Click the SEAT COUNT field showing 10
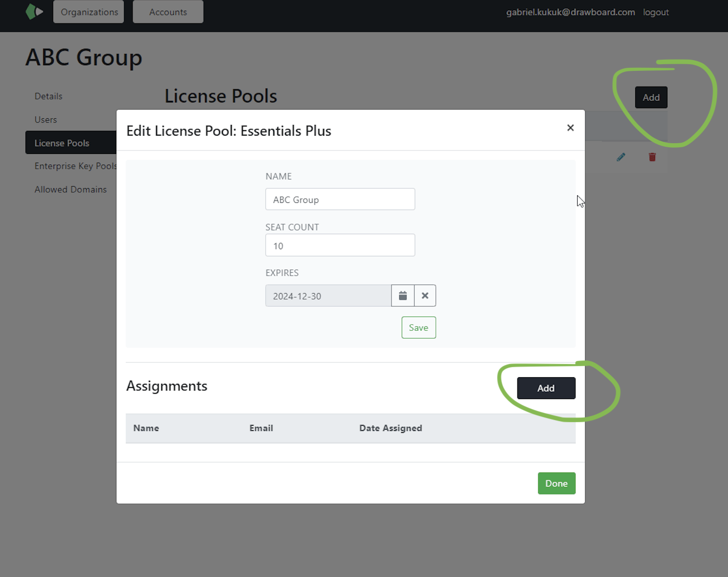Image resolution: width=728 pixels, height=577 pixels. pos(340,245)
